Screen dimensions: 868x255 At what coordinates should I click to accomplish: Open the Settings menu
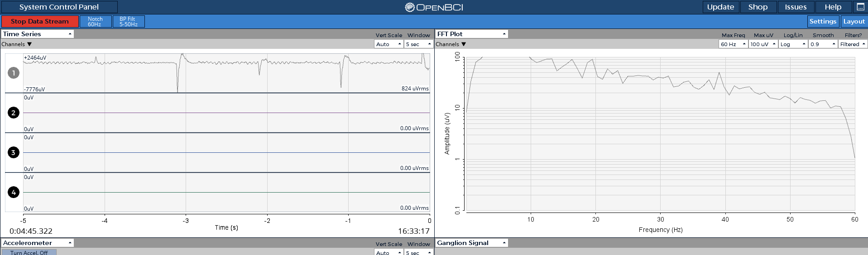[x=823, y=21]
